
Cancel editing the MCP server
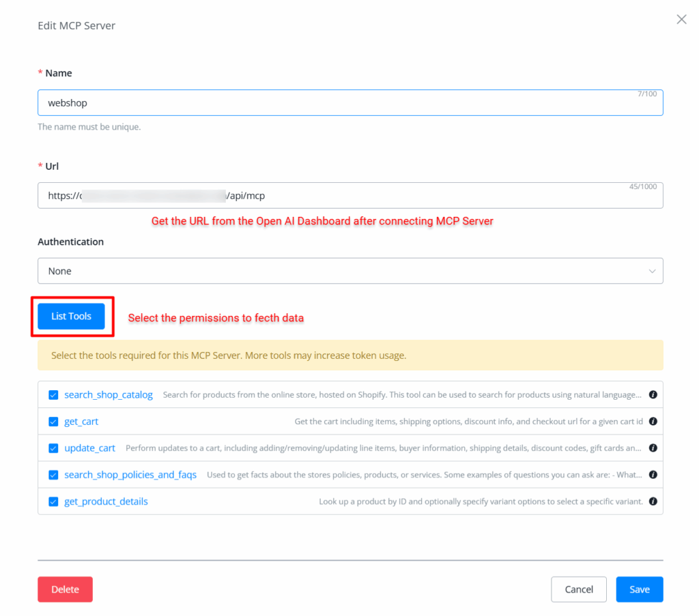coord(579,589)
